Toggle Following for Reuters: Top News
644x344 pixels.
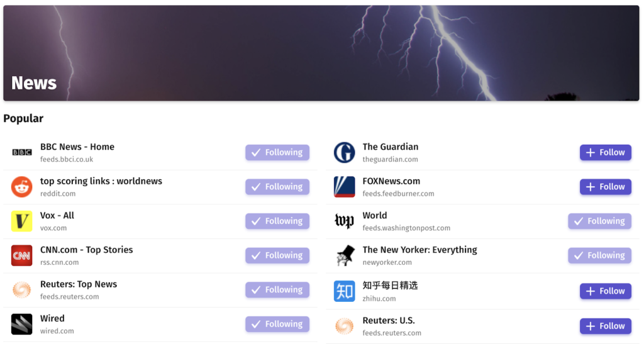tap(277, 290)
